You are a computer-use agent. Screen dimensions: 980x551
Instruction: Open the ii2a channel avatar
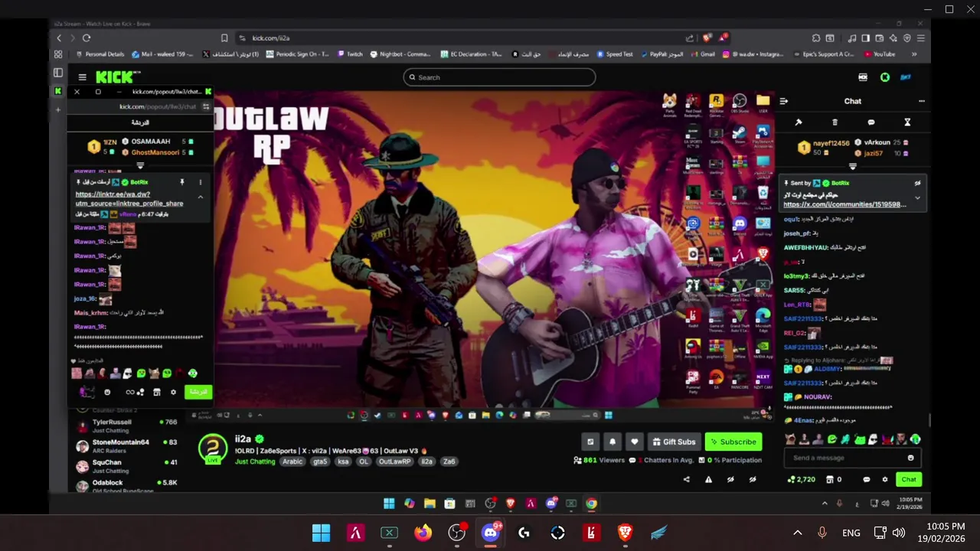[213, 448]
